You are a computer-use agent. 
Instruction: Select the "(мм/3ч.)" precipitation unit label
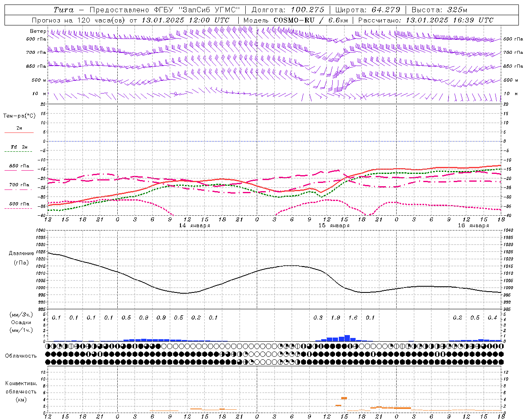21,315
